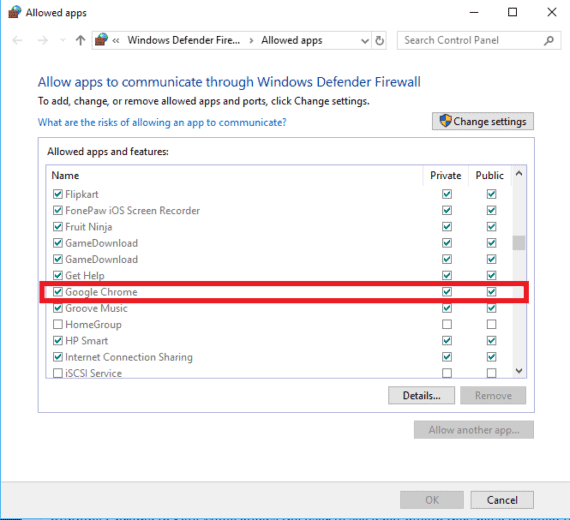Image resolution: width=570 pixels, height=520 pixels.
Task: Open Details for selected app
Action: (421, 395)
